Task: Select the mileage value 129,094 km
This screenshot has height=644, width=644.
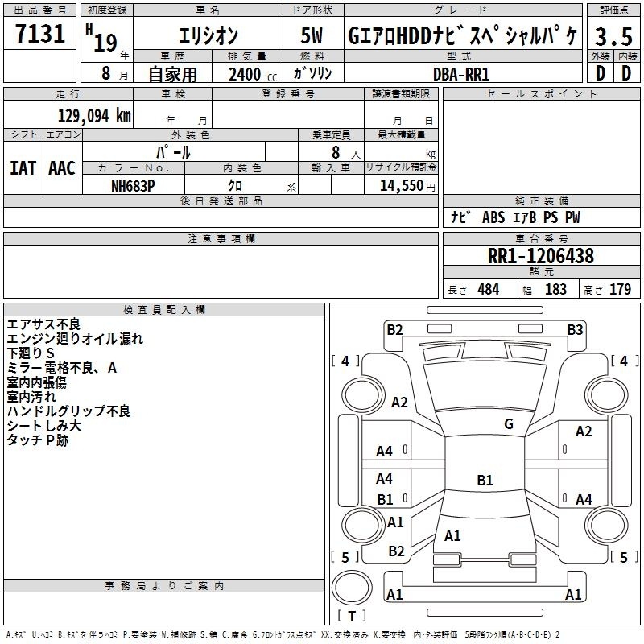Action: pos(94,115)
